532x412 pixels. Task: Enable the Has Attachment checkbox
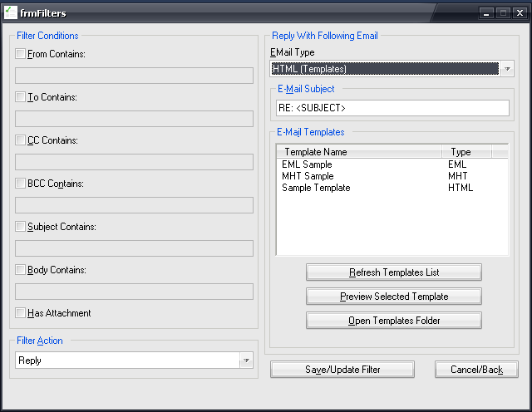[21, 313]
